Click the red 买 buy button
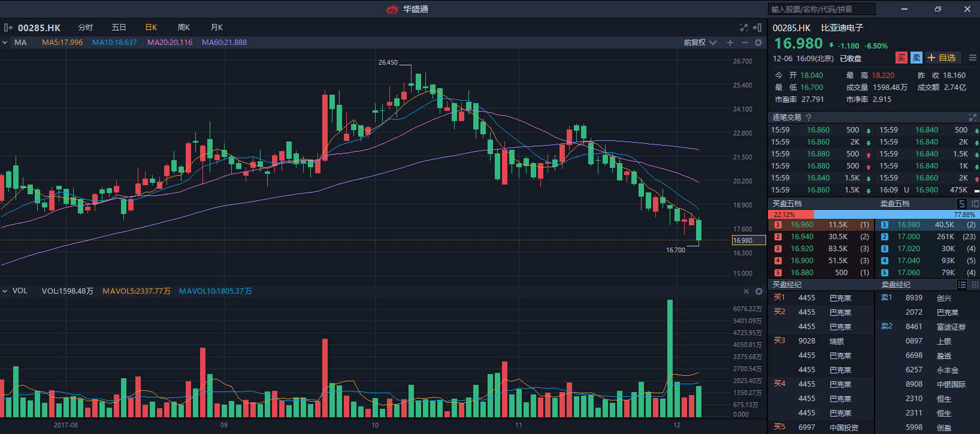The height and width of the screenshot is (434, 980). [901, 58]
